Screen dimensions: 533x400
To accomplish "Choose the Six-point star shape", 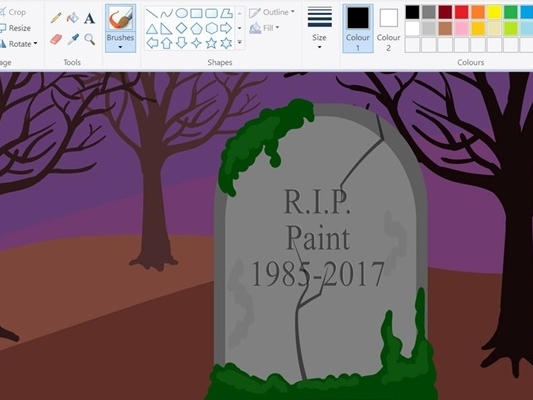I will tap(226, 43).
